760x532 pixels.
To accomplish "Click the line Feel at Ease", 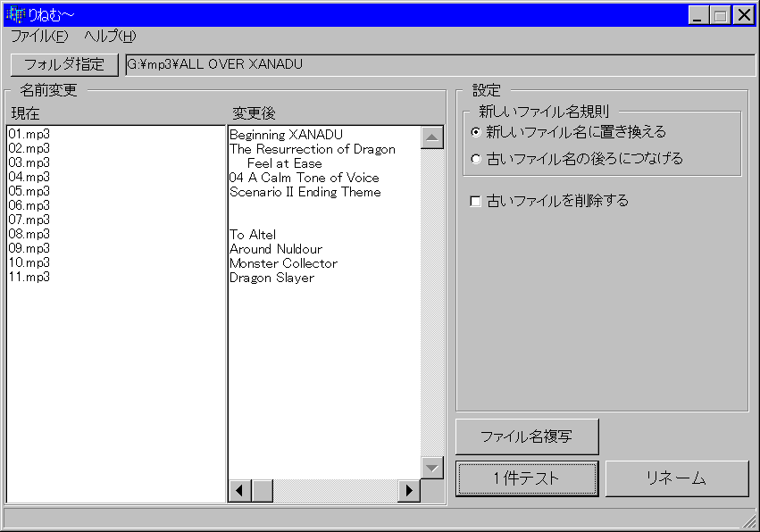I will point(285,163).
